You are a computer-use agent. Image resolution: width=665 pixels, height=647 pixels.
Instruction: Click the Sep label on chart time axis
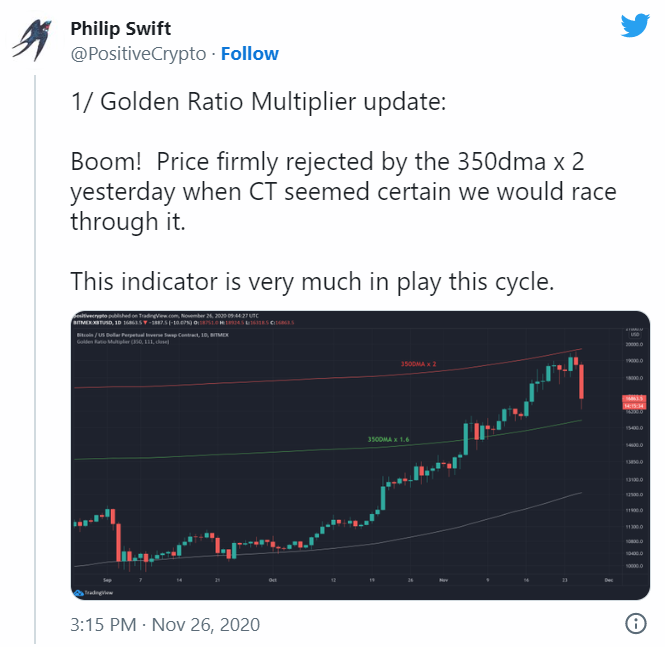point(107,579)
